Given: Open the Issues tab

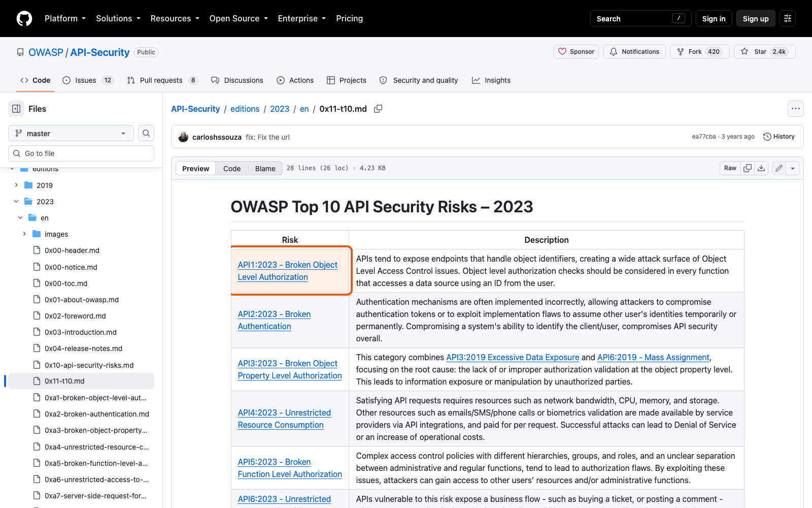Looking at the screenshot, I should click(88, 80).
